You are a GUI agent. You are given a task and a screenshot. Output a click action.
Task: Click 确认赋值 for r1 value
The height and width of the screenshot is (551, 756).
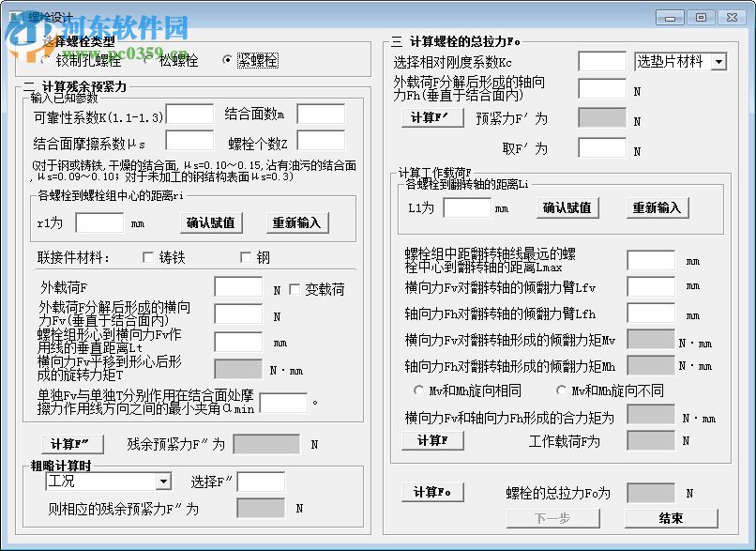(211, 223)
